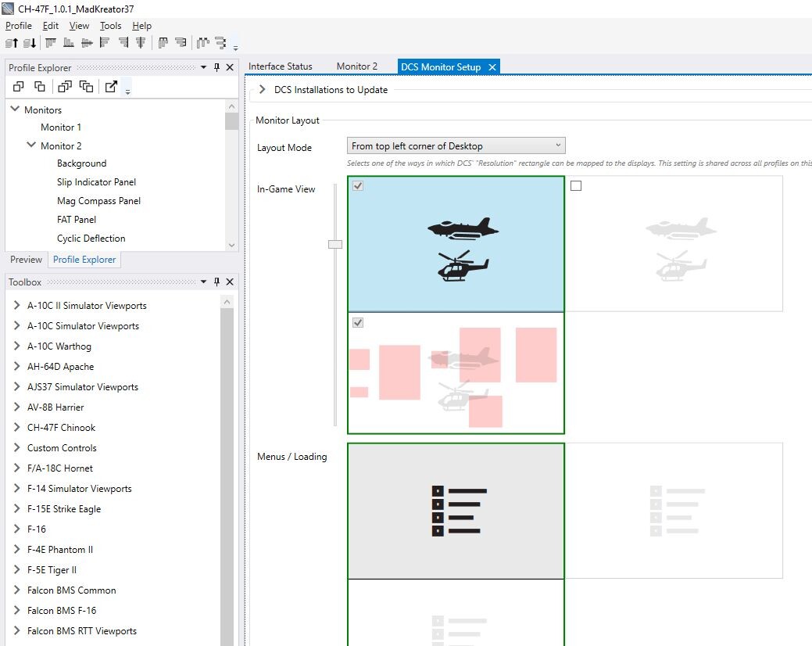The image size is (812, 646).
Task: Close the DCS Monitor Setup tab
Action: point(492,66)
